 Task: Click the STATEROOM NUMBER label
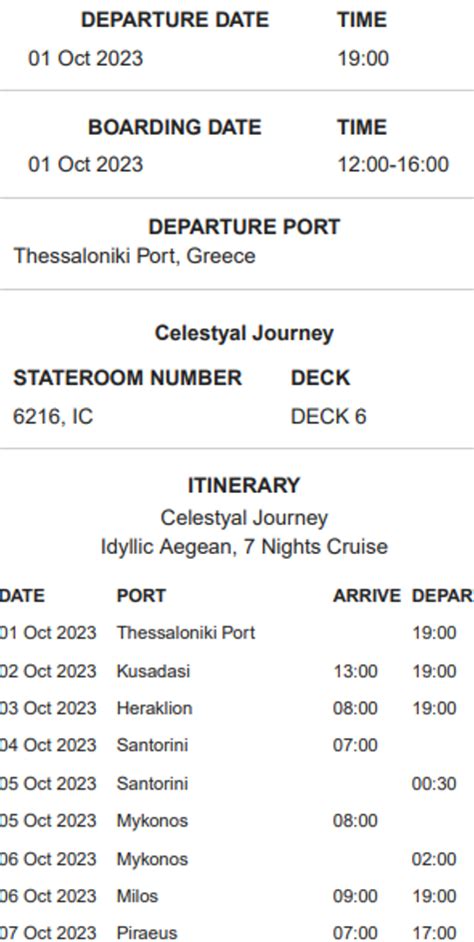(x=127, y=378)
